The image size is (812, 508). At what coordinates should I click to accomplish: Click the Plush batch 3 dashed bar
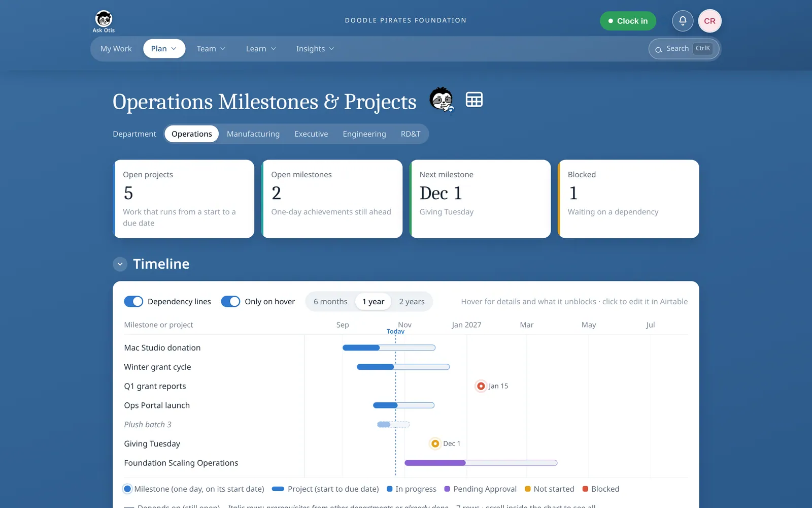pyautogui.click(x=393, y=425)
